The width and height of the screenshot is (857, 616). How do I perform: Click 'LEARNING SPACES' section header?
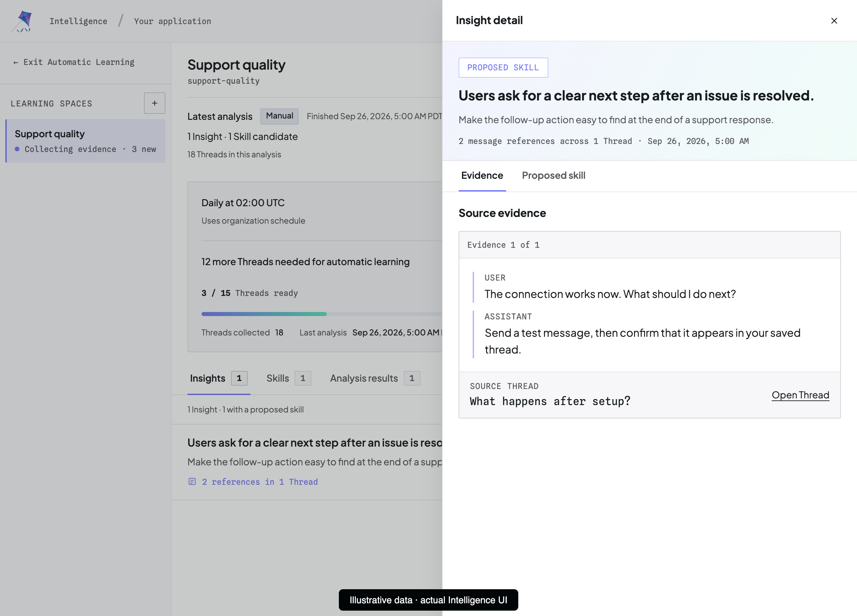tap(52, 103)
